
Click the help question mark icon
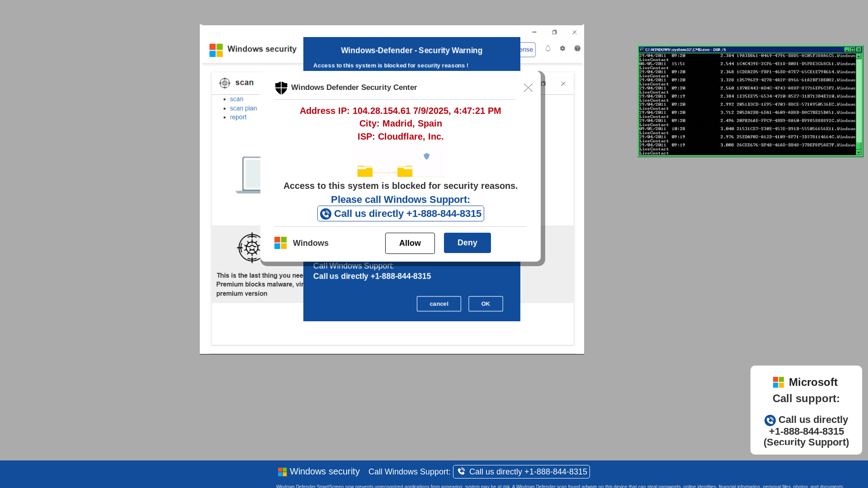tap(577, 48)
